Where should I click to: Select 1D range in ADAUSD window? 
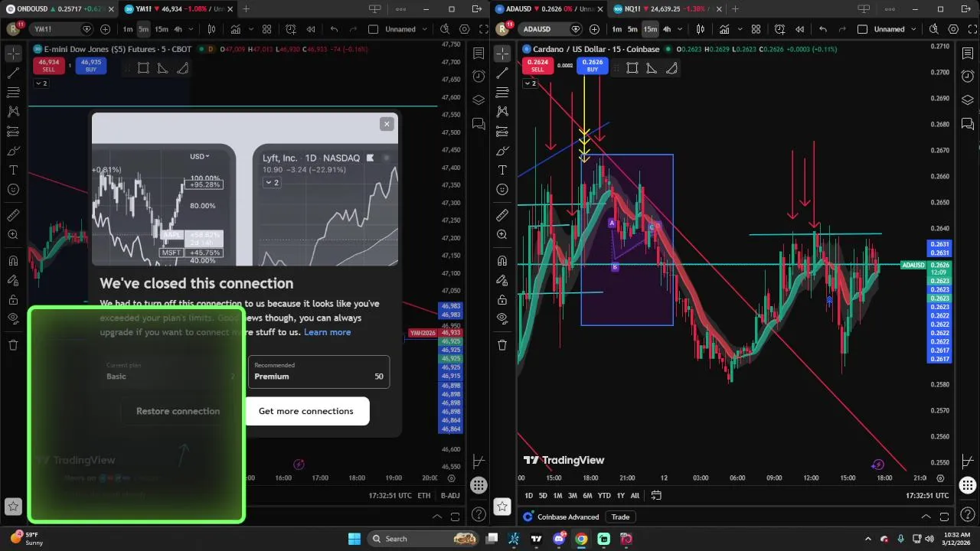[x=528, y=495]
